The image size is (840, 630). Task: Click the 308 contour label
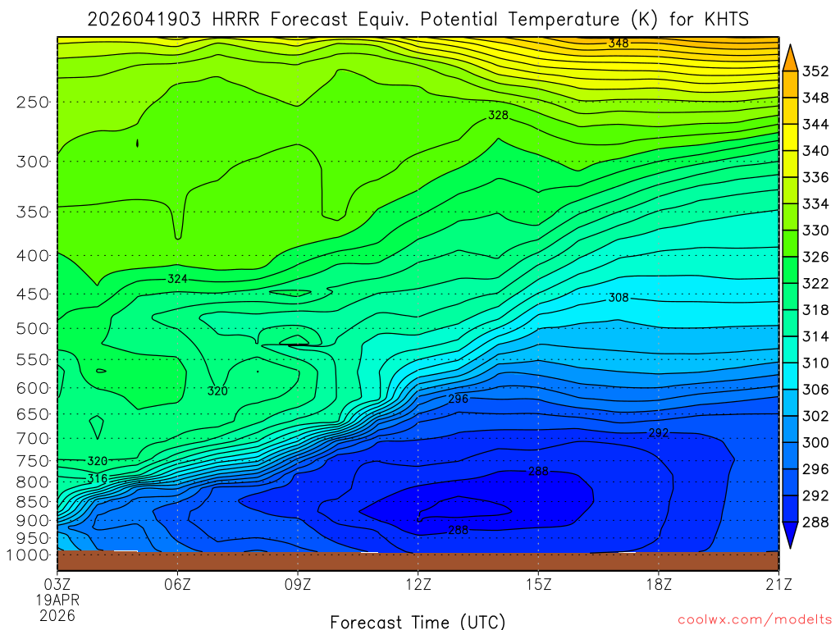619,297
